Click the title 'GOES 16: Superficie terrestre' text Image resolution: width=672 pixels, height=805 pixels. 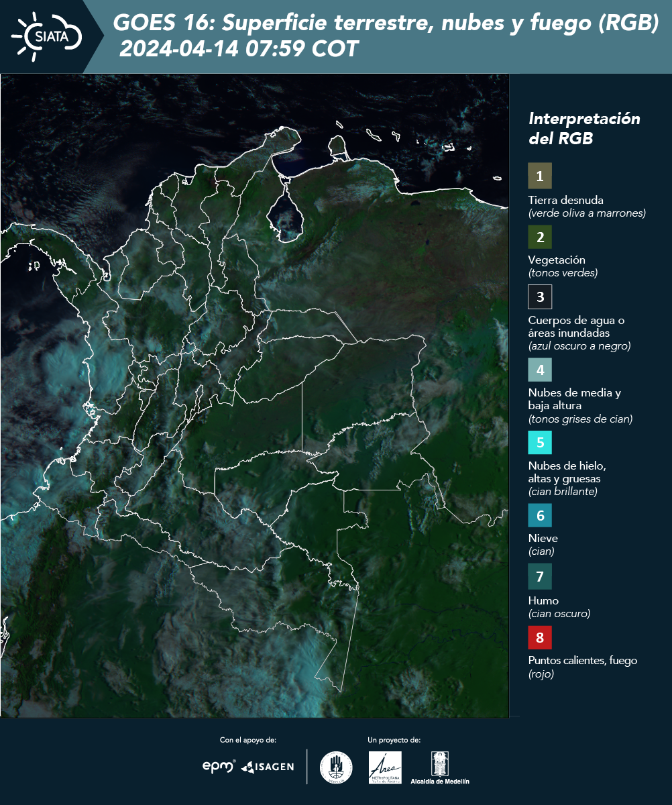[x=386, y=23]
